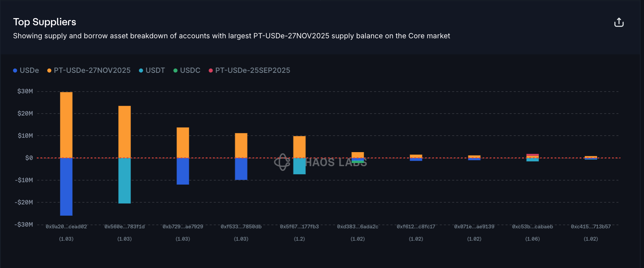Click orange supply bar for 0x9a20...cead02
Image resolution: width=644 pixels, height=268 pixels.
[x=66, y=125]
